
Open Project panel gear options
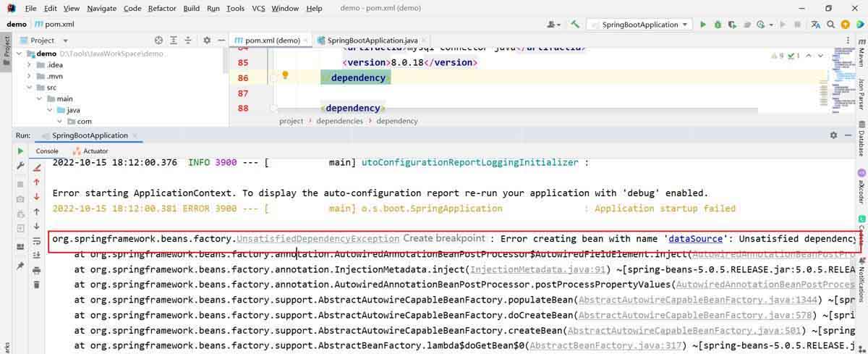click(x=207, y=41)
